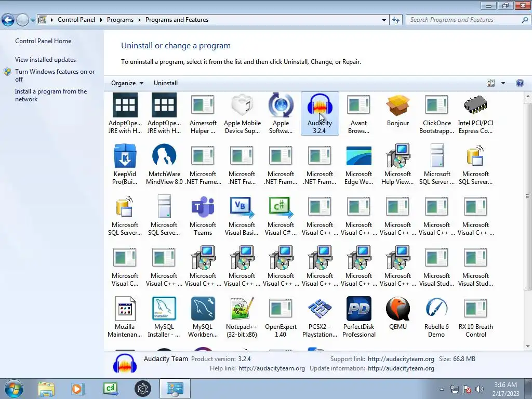Viewport: 532px width, 399px height.
Task: Click the vertical scrollbar thumb
Action: tap(528, 196)
